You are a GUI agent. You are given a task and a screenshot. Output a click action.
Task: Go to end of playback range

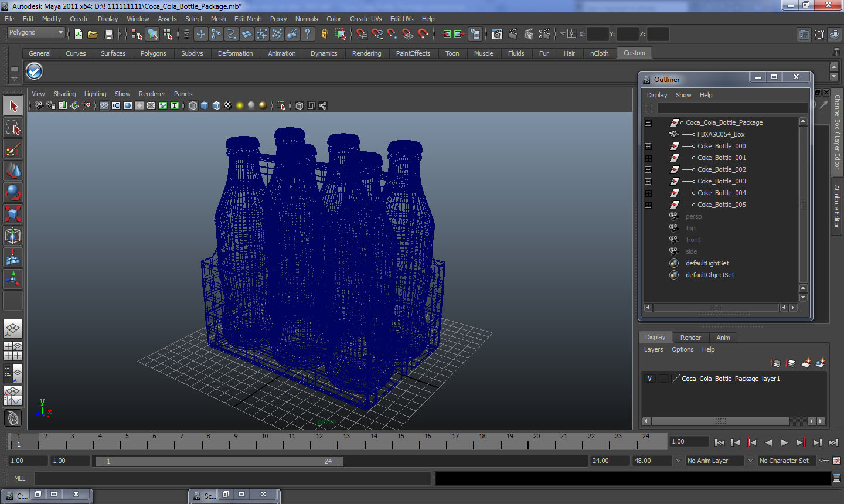click(833, 442)
